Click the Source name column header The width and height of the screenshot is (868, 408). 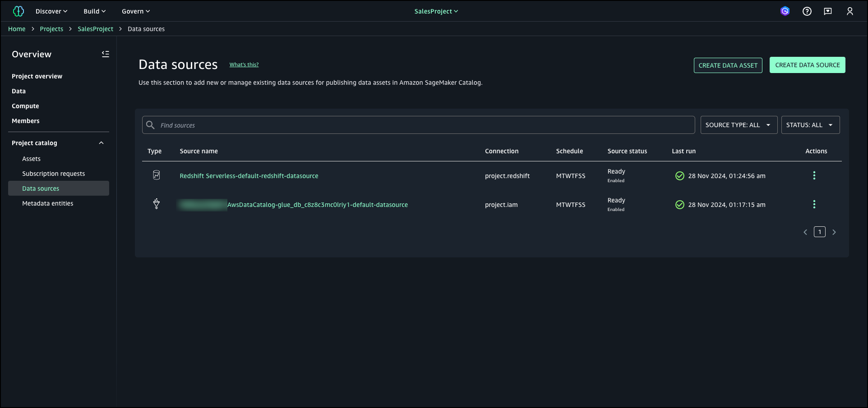point(199,151)
